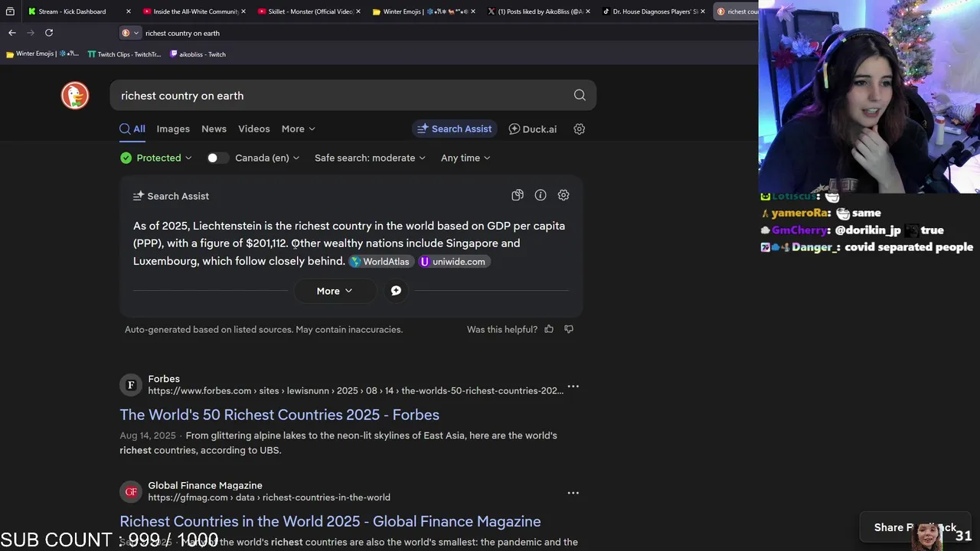Viewport: 980px width, 551px height.
Task: Open the Search Assist info icon
Action: [x=541, y=195]
